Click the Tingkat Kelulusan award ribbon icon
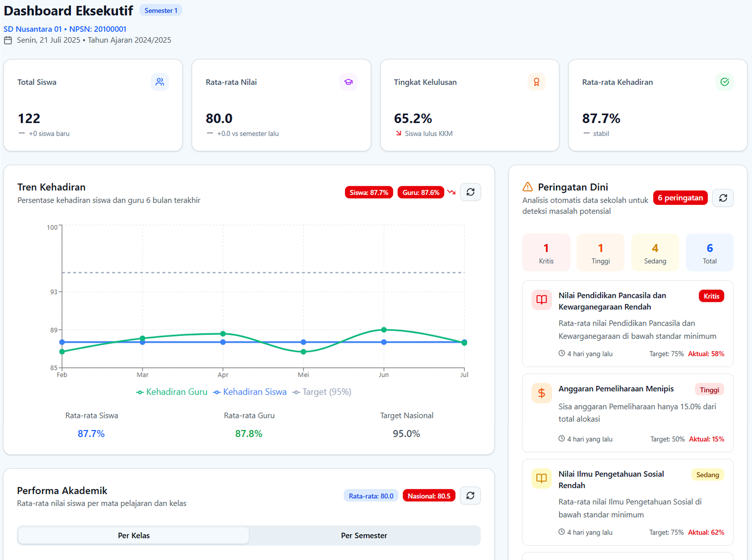752x560 pixels. (536, 82)
